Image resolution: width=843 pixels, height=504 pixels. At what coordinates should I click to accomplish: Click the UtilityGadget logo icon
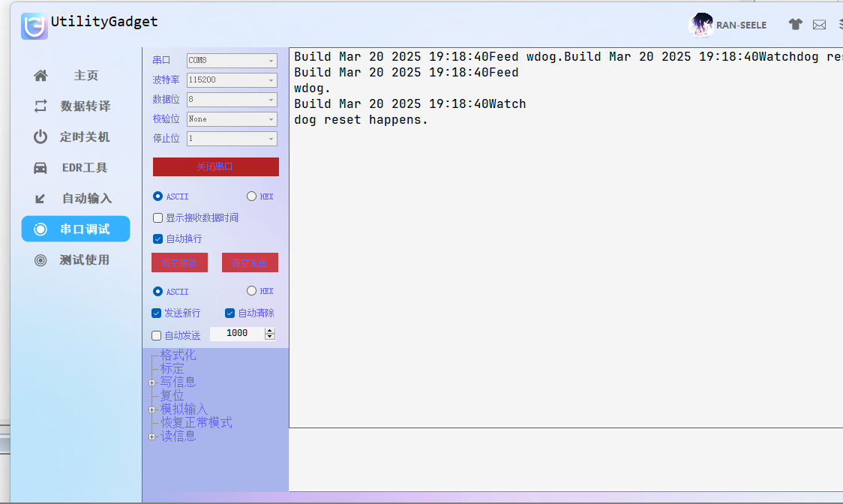(34, 25)
